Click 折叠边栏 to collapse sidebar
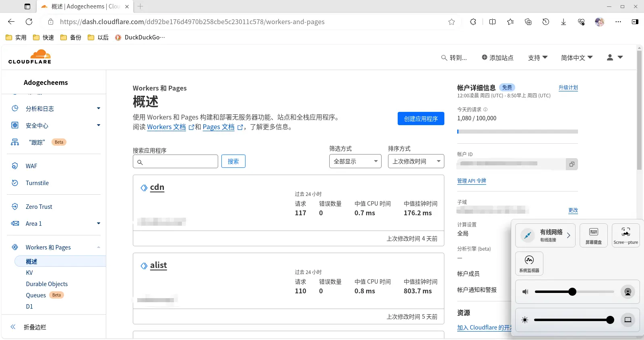Screen dimensions: 644x340 pos(35,327)
